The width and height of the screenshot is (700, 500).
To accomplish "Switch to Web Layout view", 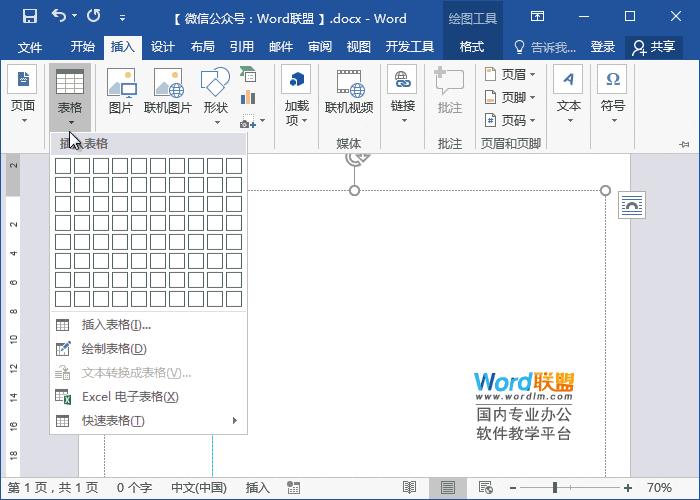I will (x=486, y=488).
